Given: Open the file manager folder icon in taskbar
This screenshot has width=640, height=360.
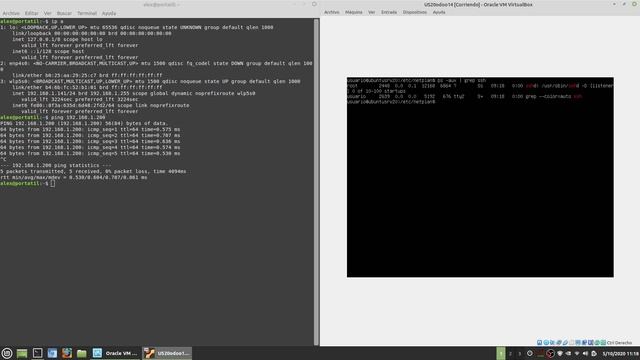Looking at the screenshot, I should pos(82,353).
